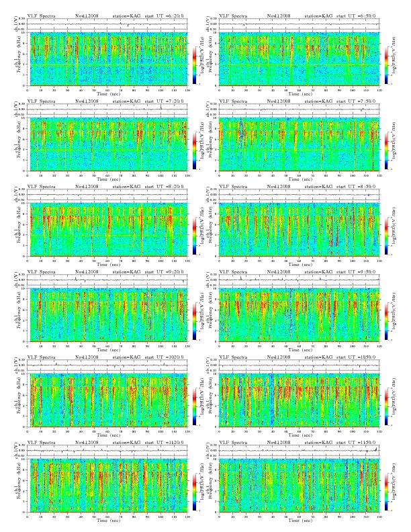This screenshot has width=411, height=532.
Task: Select the ch.1 voltage waveform strip above the 10:50:0 spectrogram
Action: pos(299,365)
